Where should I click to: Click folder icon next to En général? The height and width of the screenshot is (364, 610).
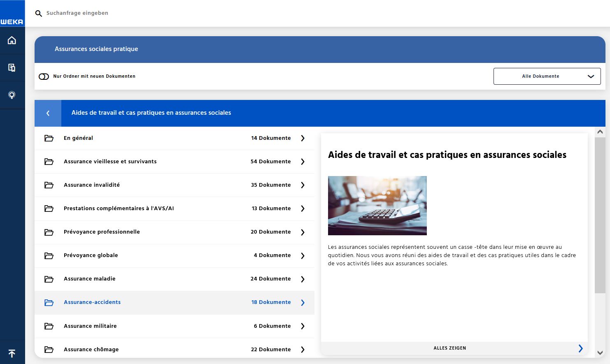coord(49,138)
